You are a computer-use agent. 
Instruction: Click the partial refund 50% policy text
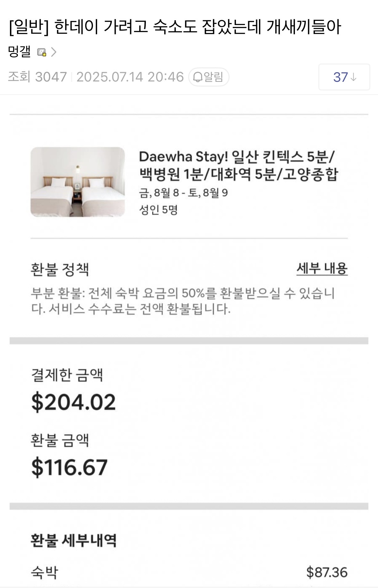pos(183,301)
